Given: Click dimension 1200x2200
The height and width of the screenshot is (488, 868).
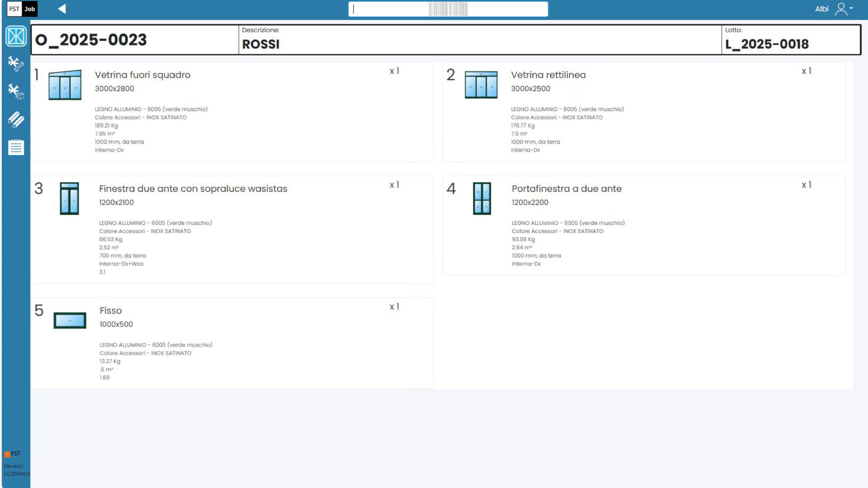Looking at the screenshot, I should [x=530, y=202].
